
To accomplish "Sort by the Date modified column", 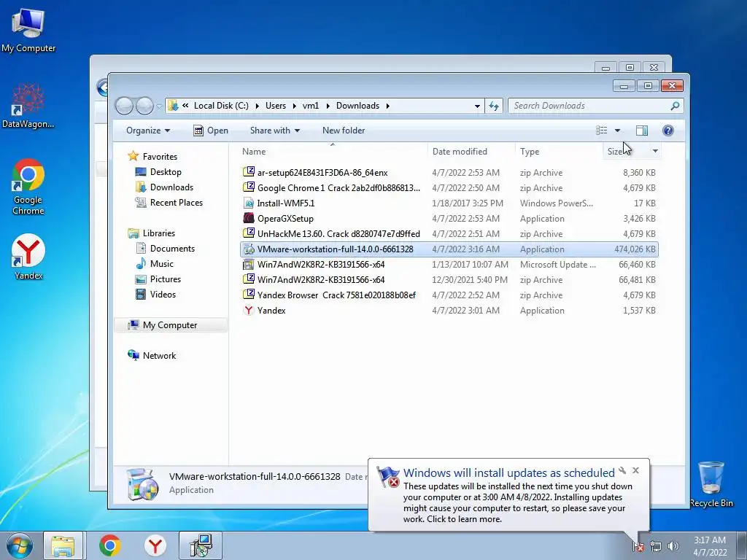I will pos(472,152).
